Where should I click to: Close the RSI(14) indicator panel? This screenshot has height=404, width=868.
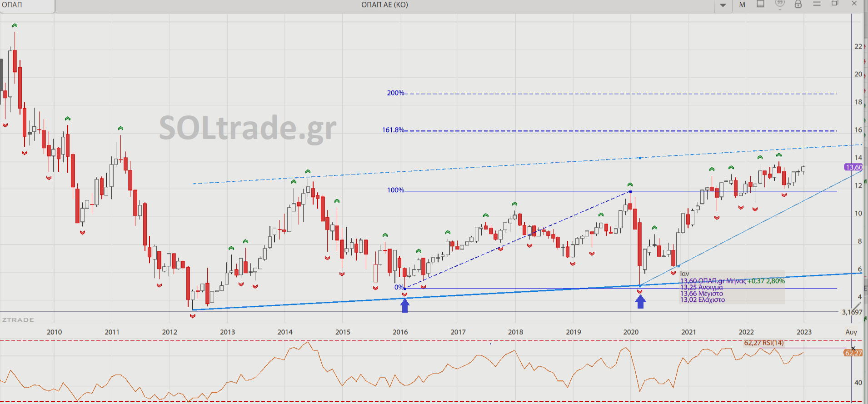click(853, 348)
